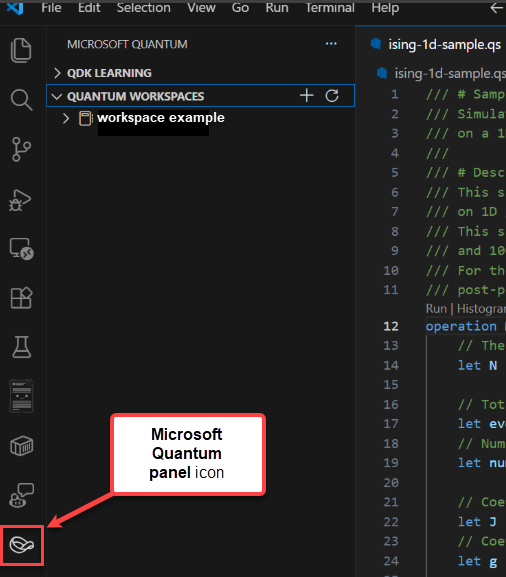
Task: Open the Terminal menu
Action: [x=330, y=7]
